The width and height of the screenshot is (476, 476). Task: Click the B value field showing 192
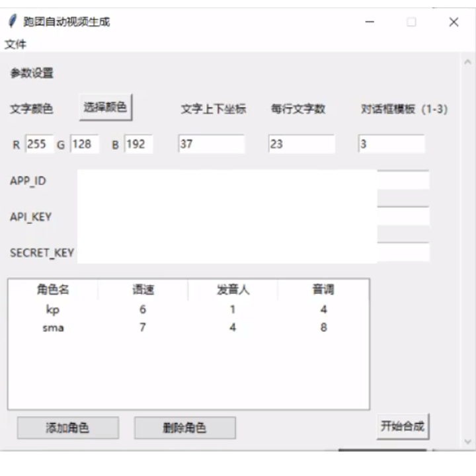(138, 144)
